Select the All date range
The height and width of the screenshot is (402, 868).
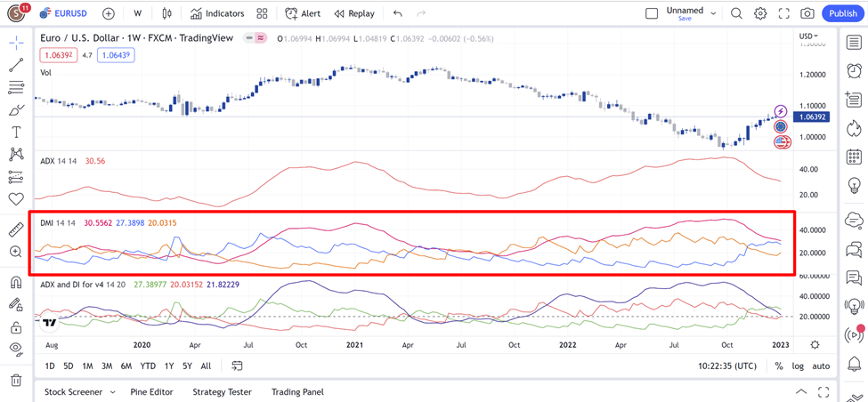206,366
